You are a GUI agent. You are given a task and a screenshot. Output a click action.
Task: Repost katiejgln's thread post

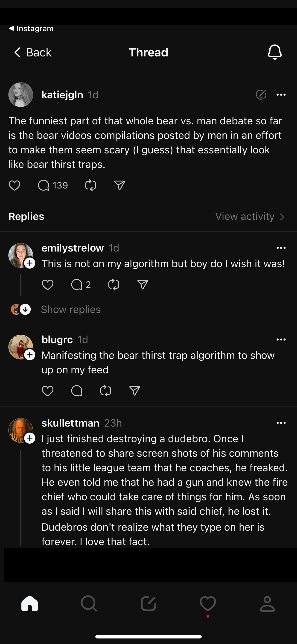tap(90, 185)
